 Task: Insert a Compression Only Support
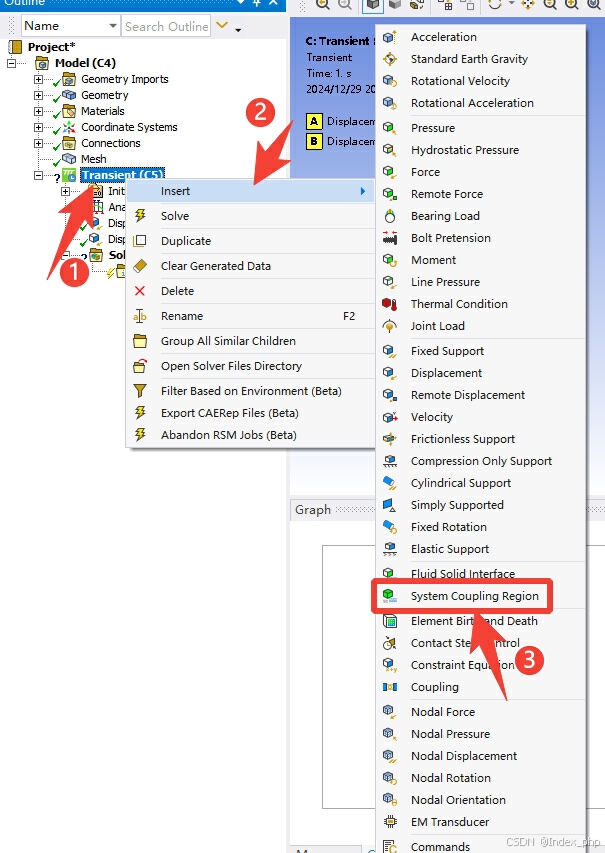click(481, 461)
